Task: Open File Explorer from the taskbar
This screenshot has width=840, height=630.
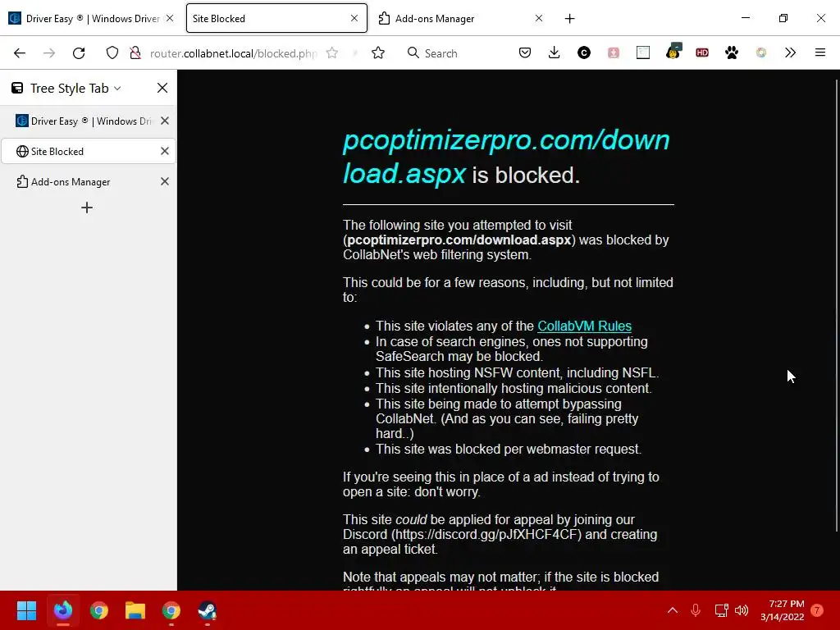Action: click(x=135, y=610)
